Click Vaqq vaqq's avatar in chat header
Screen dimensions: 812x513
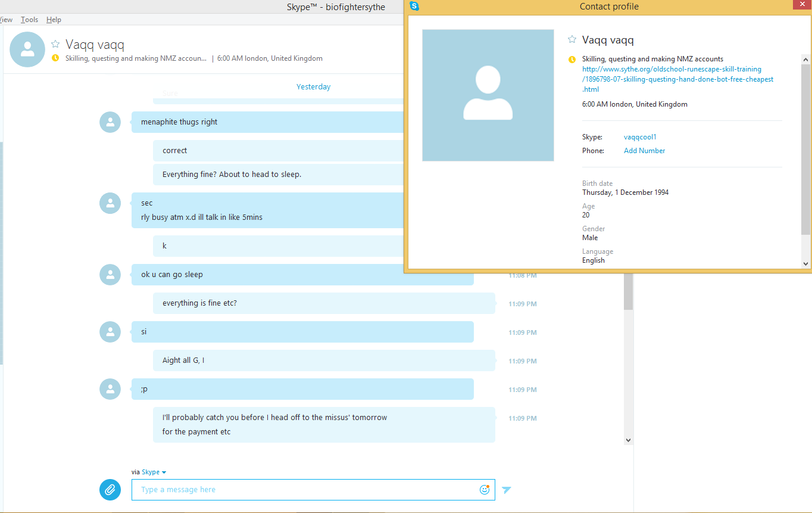pos(27,49)
